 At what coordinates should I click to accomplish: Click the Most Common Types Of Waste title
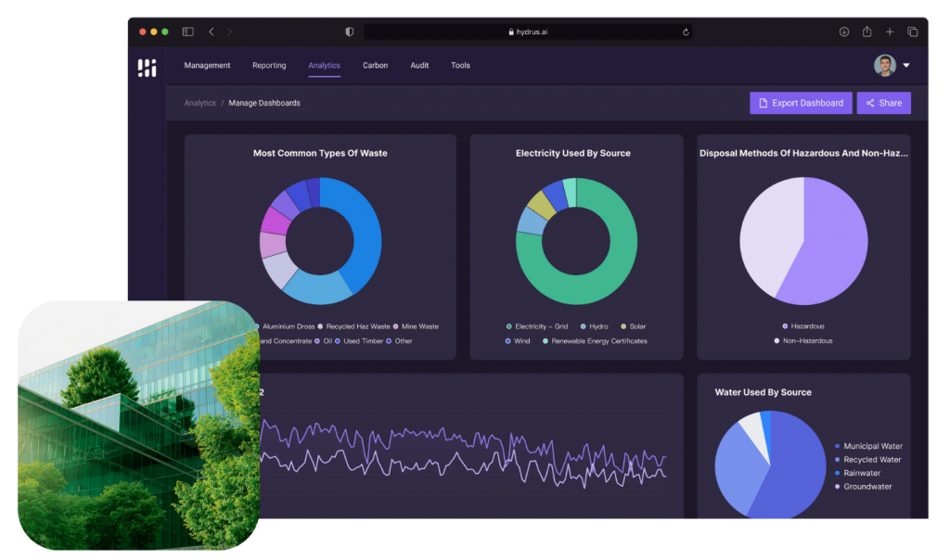coord(320,153)
